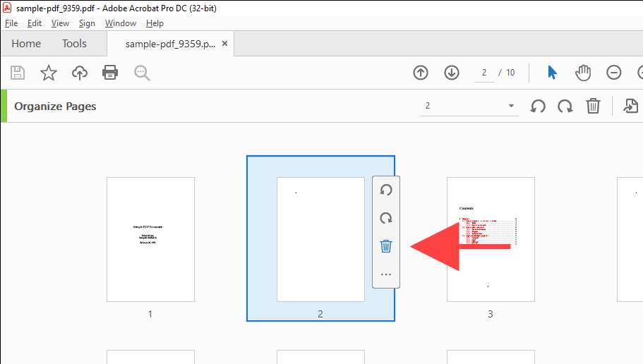
Task: Rotate page 2 counterclockwise in the floating toolbar
Action: click(x=386, y=190)
